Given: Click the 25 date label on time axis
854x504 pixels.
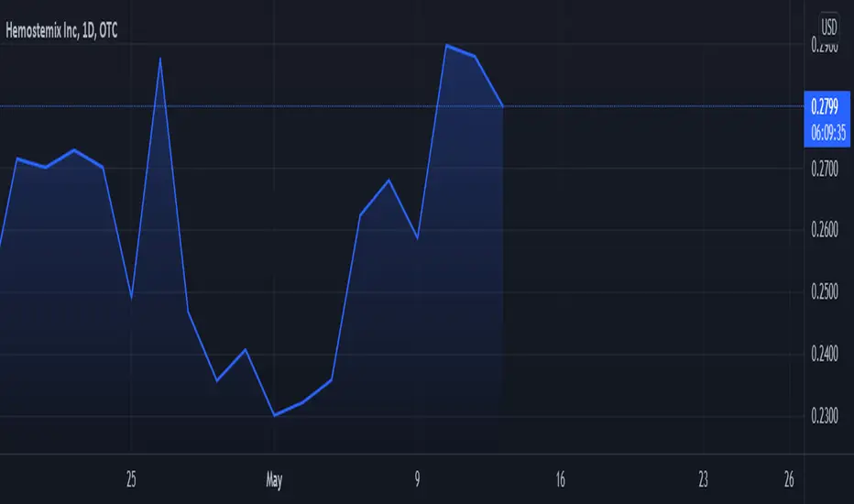Looking at the screenshot, I should click(x=131, y=479).
